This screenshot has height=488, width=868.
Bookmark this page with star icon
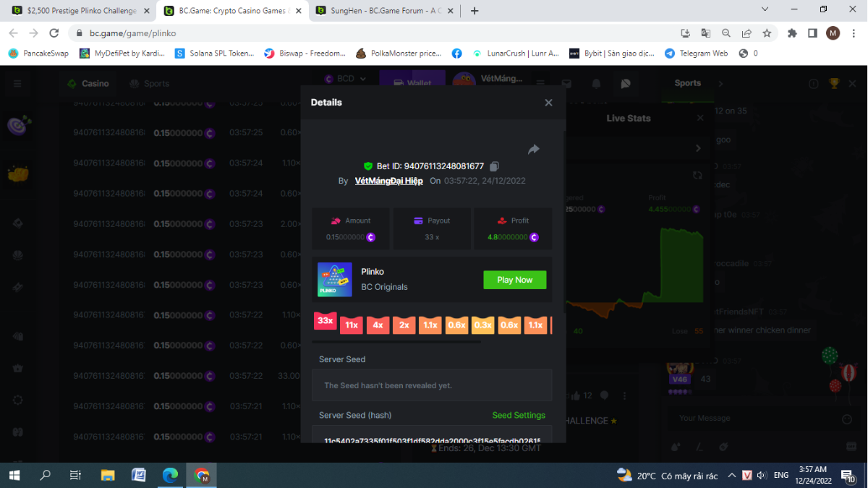tap(767, 33)
